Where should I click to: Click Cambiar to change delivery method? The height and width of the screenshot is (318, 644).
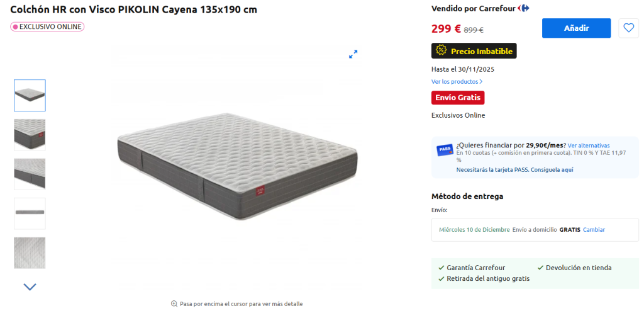(x=594, y=230)
